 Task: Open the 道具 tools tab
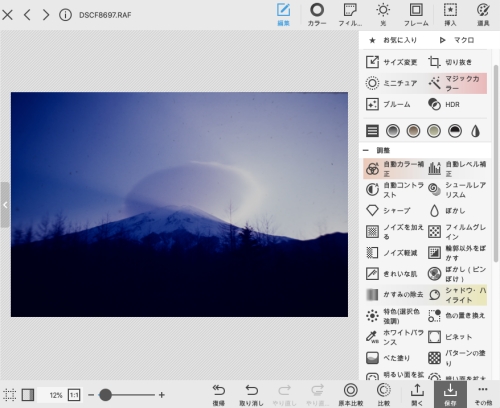[x=483, y=15]
